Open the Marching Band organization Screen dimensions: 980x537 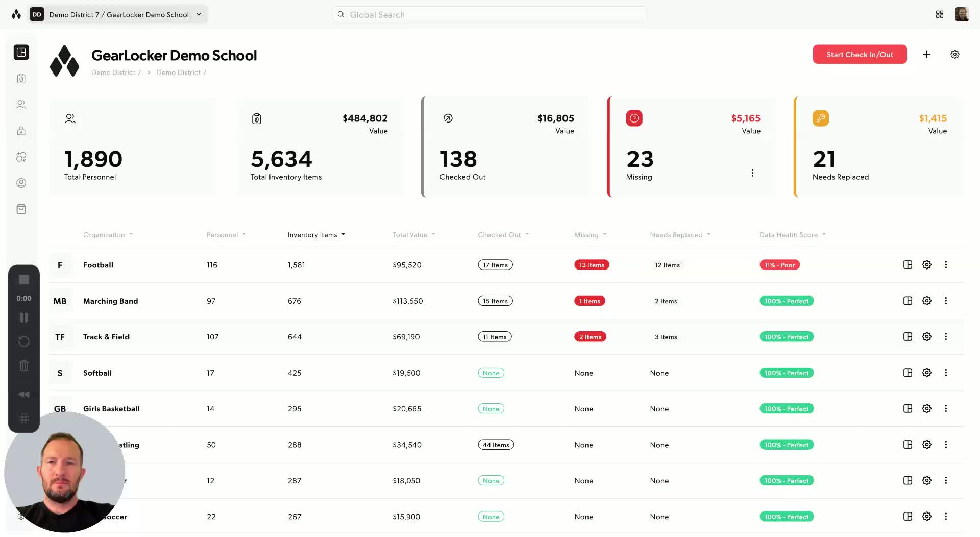click(110, 301)
